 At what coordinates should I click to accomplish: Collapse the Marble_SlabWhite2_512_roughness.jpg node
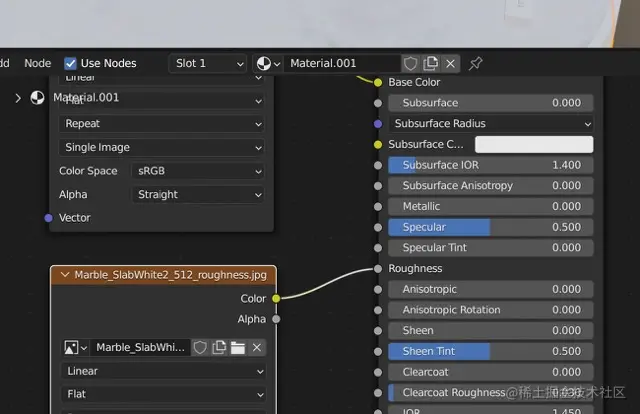click(65, 275)
